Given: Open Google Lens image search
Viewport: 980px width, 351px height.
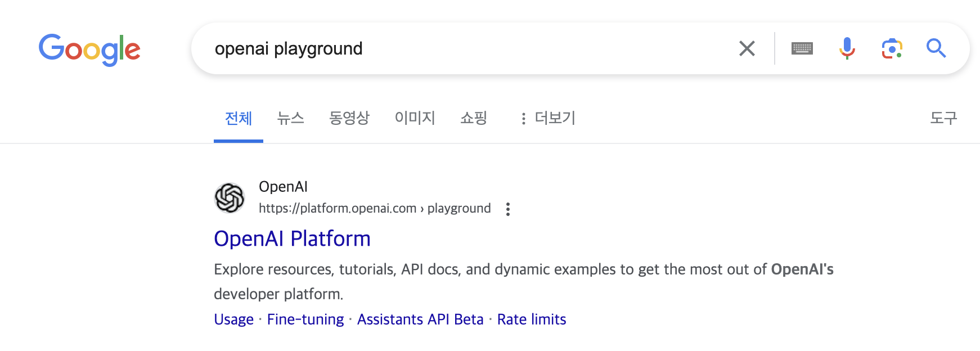Looking at the screenshot, I should tap(892, 48).
